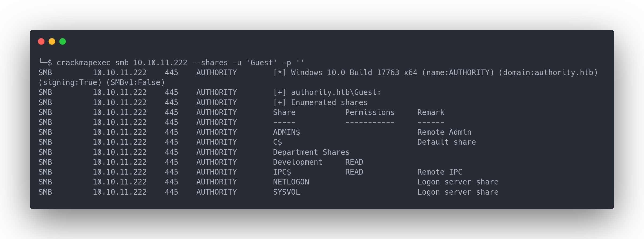Click the red close window button
This screenshot has height=239, width=644.
pos(41,41)
